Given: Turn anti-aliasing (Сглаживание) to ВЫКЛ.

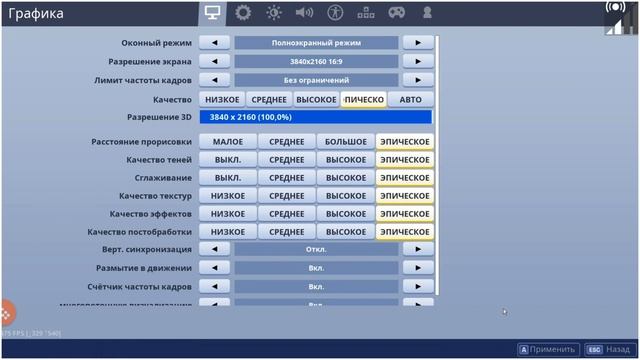Looking at the screenshot, I should coord(228,178).
